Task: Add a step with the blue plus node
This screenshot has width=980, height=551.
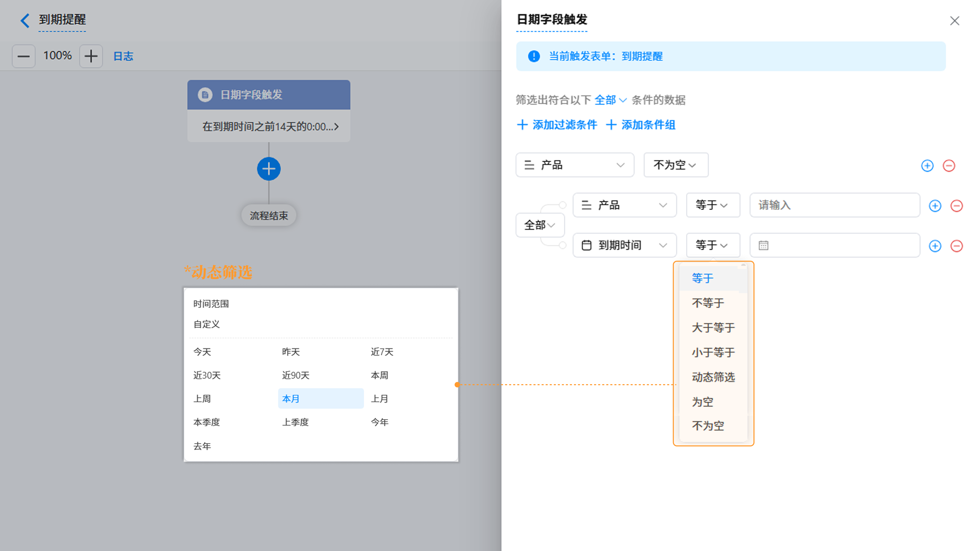Action: click(x=268, y=169)
